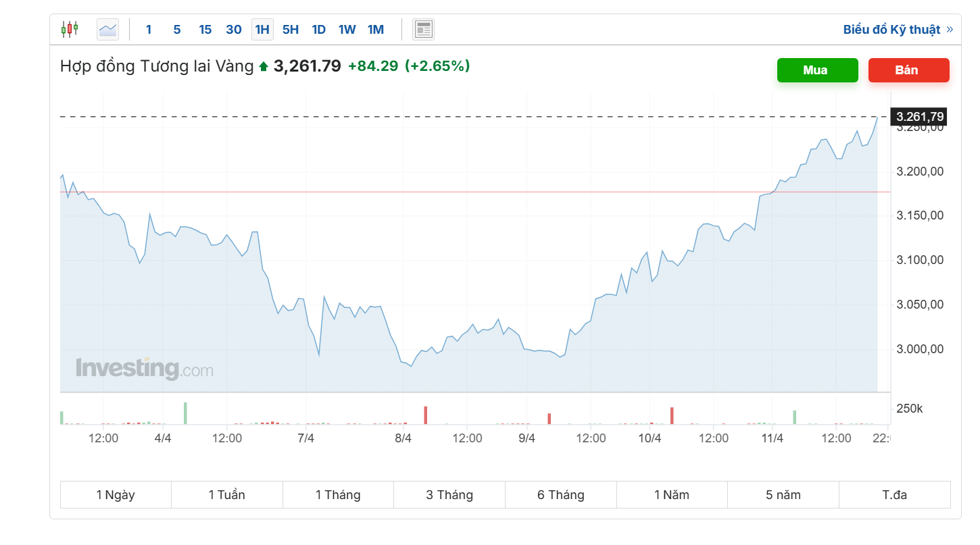Choose the 30-minute interval

[x=234, y=30]
